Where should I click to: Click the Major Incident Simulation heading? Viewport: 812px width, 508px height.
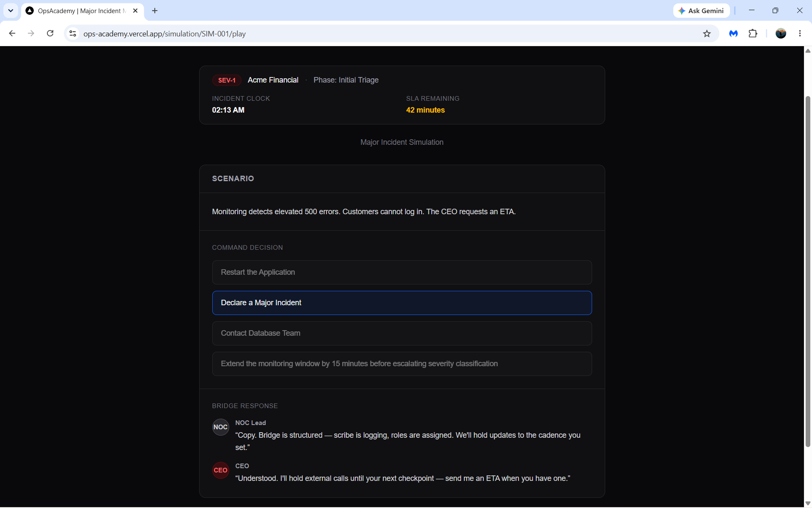tap(402, 142)
